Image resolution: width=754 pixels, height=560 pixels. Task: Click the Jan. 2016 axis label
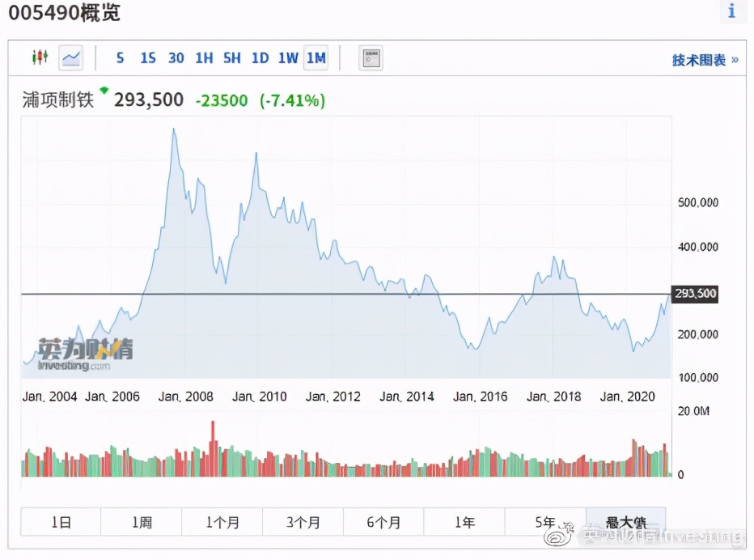point(480,397)
